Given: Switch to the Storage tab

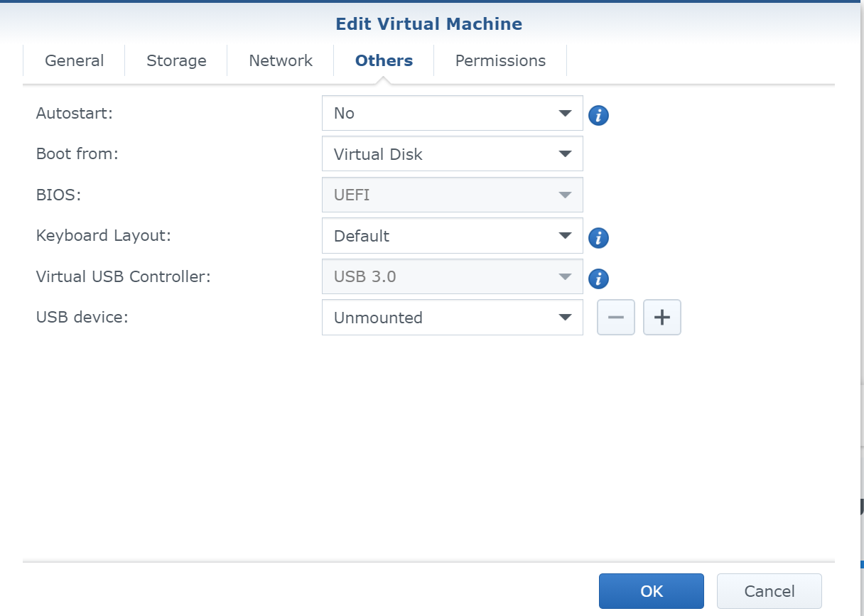Looking at the screenshot, I should click(x=175, y=60).
